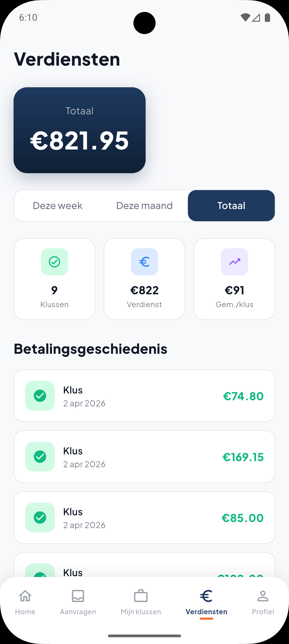Screen dimensions: 289x644
Task: Go to Mijn klussen briefcase icon
Action: pos(141,596)
